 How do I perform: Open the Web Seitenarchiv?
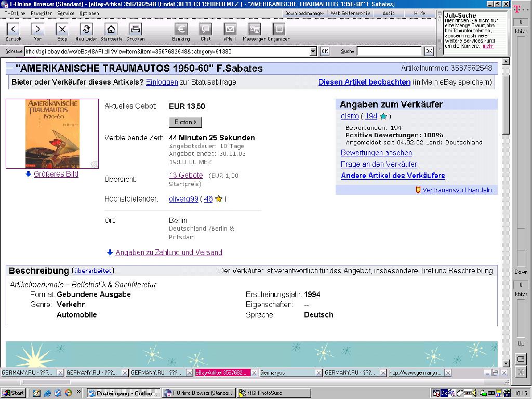tap(350, 13)
